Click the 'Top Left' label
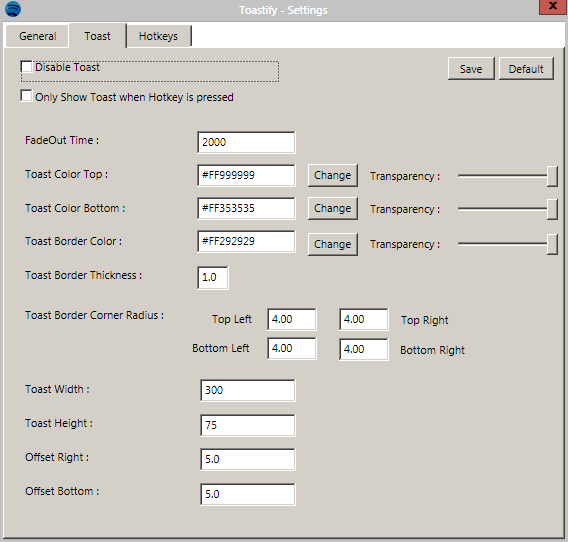The height and width of the screenshot is (542, 568). coord(232,319)
